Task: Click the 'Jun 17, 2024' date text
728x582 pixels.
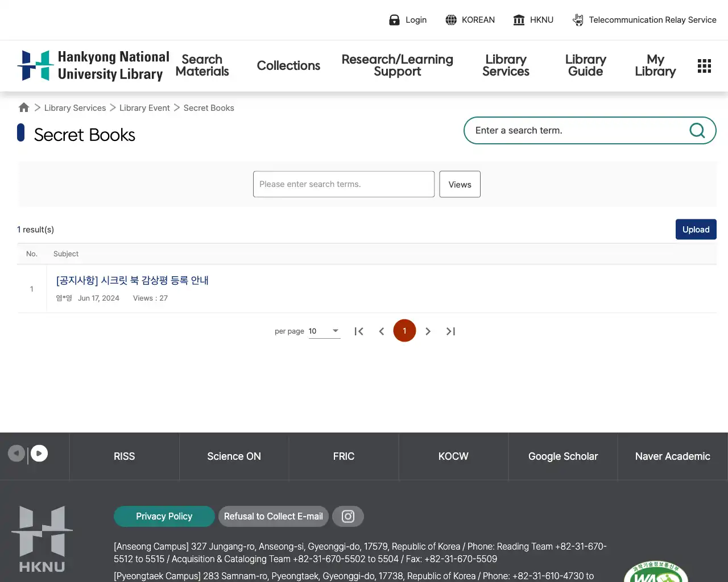Action: tap(98, 298)
